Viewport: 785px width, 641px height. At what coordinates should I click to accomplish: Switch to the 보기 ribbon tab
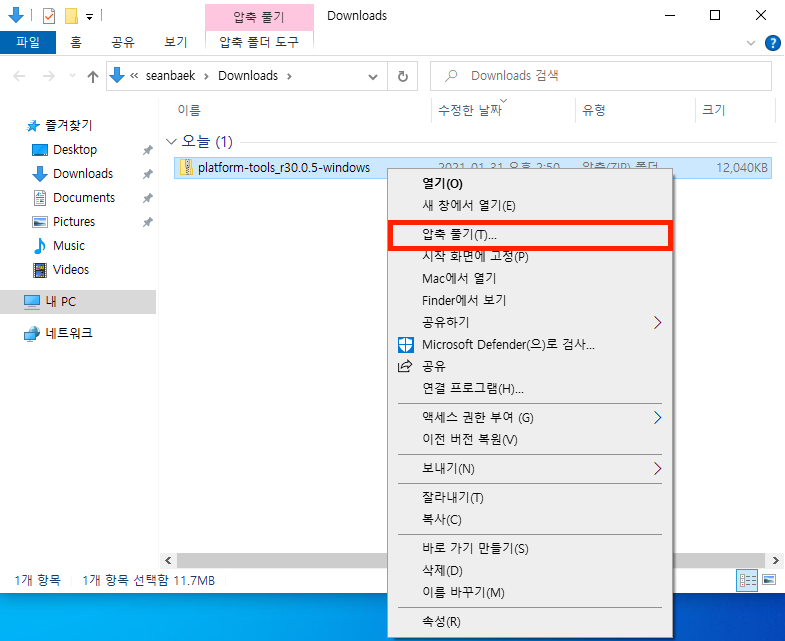pos(176,42)
